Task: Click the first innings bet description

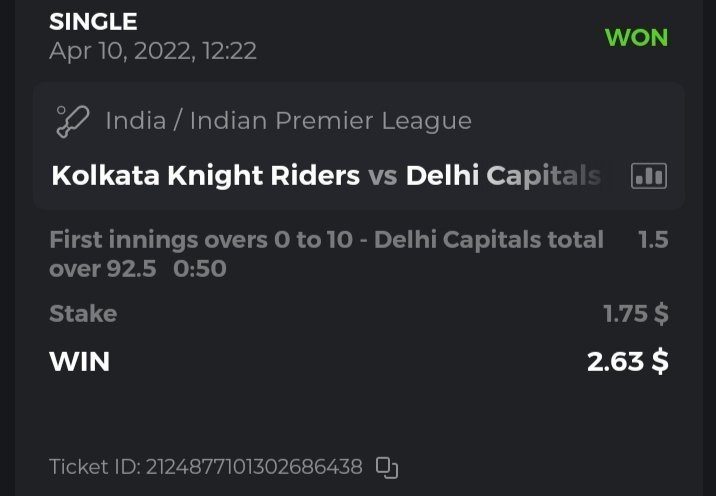Action: [326, 240]
